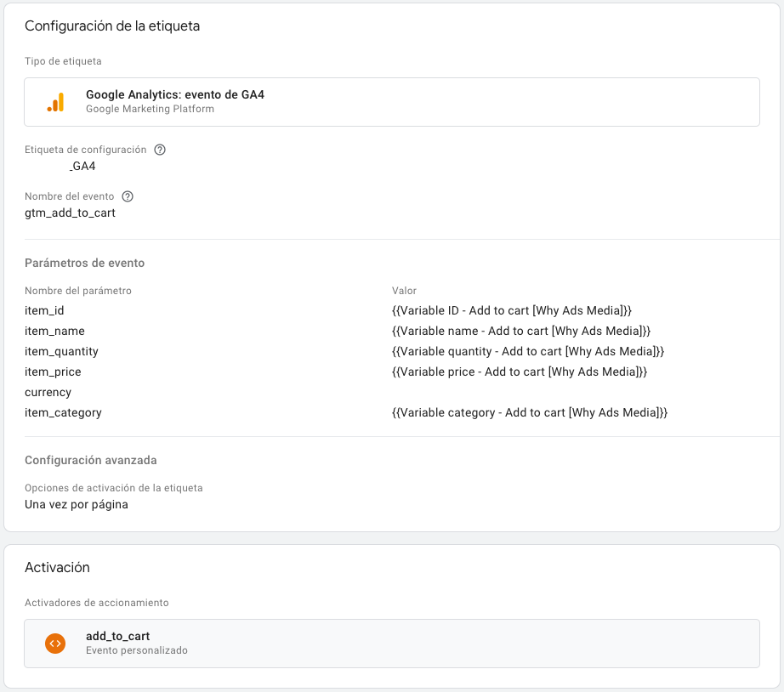Click the item_price parameter name

coord(53,372)
